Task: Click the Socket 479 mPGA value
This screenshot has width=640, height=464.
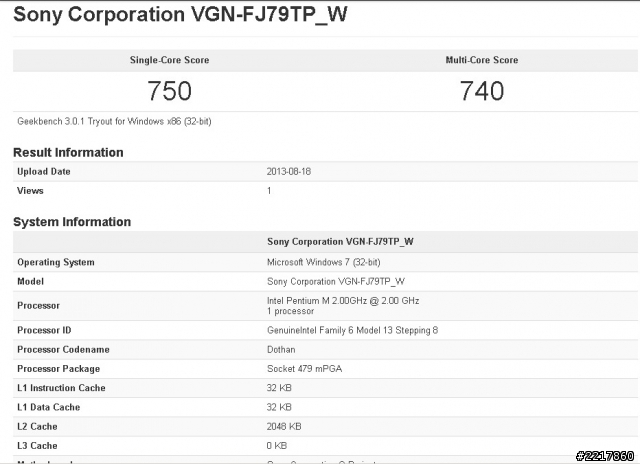Action: point(304,369)
